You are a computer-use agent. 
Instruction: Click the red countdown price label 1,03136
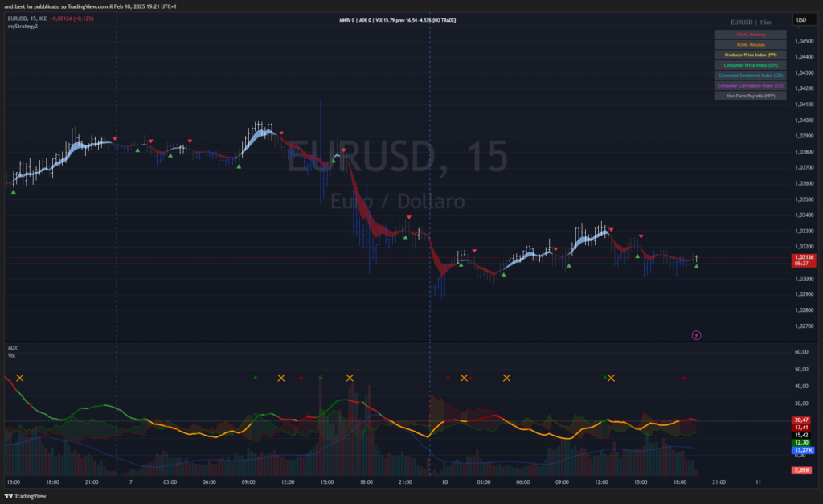[800, 260]
